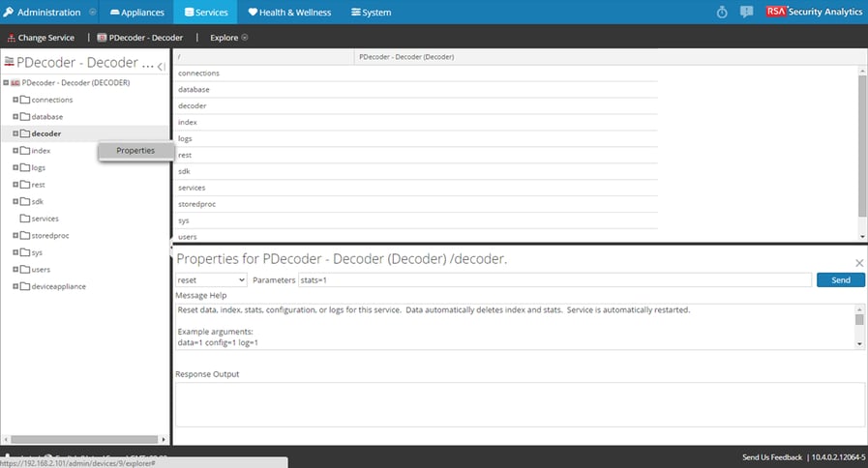The image size is (868, 468).
Task: Click the stopwatch jobs icon
Action: (722, 13)
